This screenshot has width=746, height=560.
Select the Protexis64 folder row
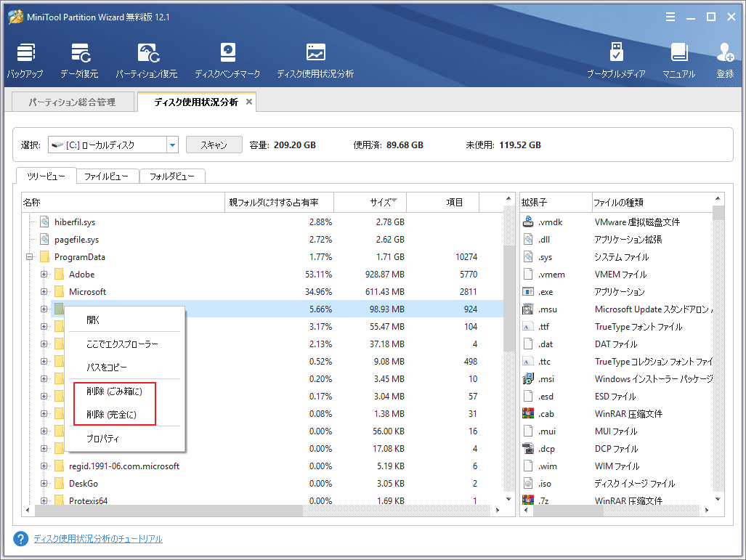coord(88,500)
